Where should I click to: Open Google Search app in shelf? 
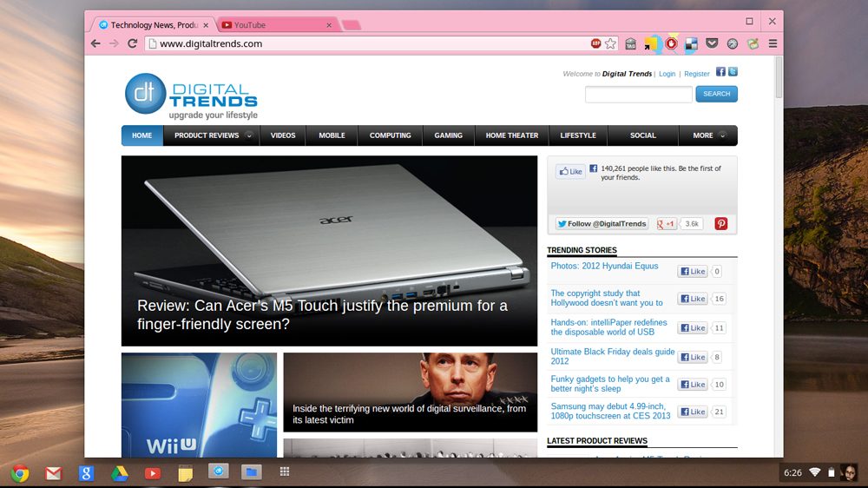pyautogui.click(x=86, y=473)
